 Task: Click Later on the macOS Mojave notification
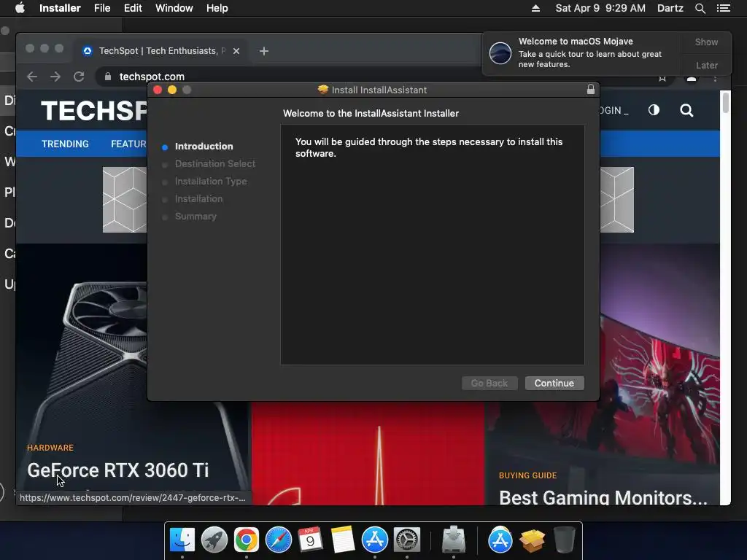click(706, 65)
